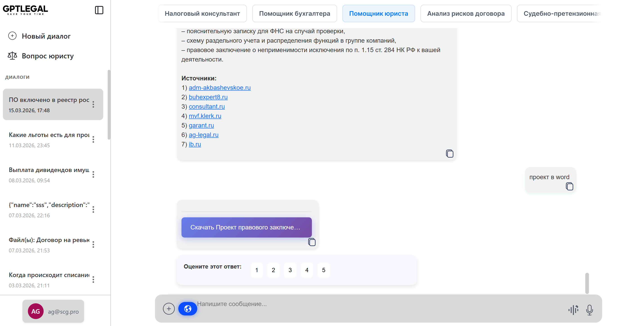
Task: Rate this answer with 5
Action: 324,270
